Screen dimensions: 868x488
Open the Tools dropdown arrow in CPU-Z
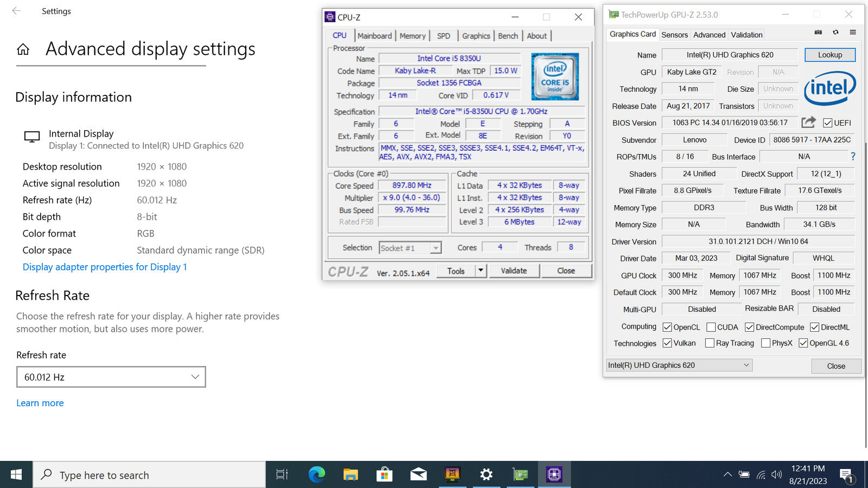point(481,271)
